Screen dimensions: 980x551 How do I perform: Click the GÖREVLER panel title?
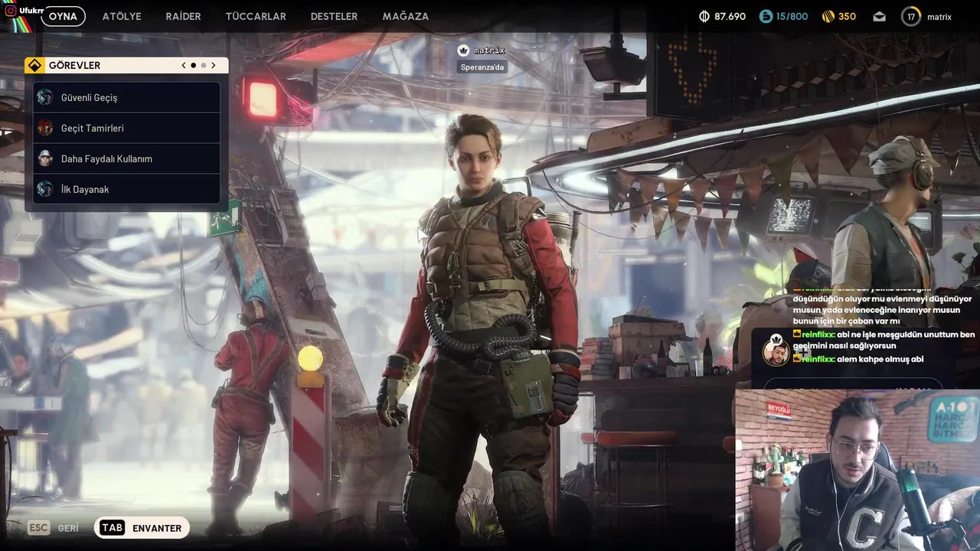click(74, 65)
